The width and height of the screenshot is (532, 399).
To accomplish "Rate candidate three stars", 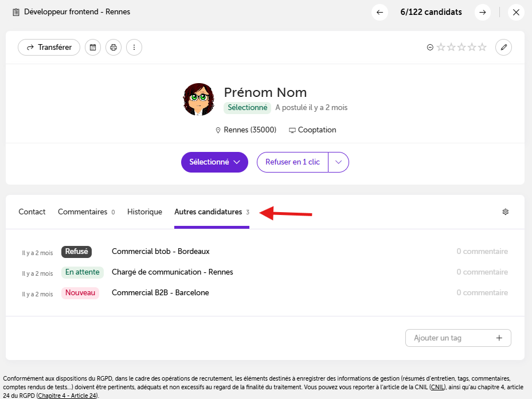I will click(461, 47).
